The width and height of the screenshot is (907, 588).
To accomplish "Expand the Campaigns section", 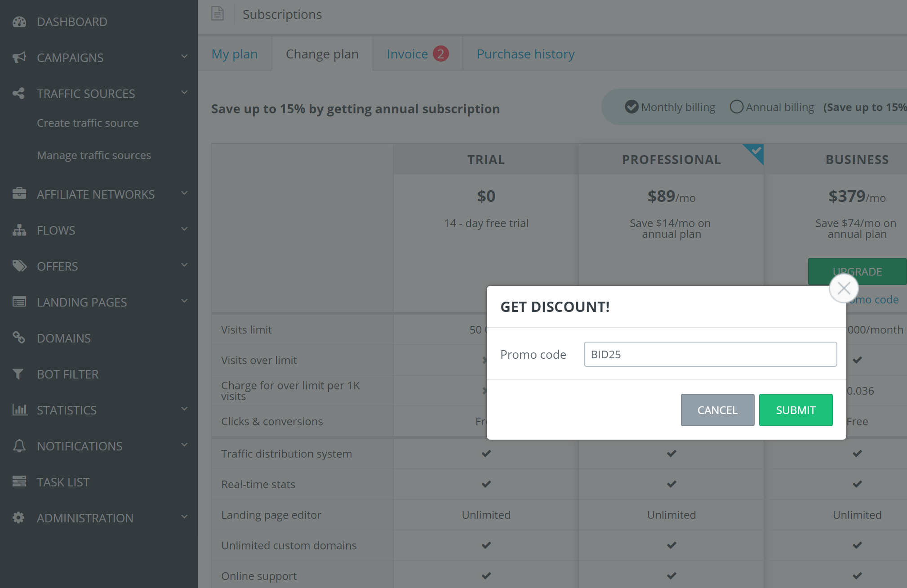I will 184,57.
